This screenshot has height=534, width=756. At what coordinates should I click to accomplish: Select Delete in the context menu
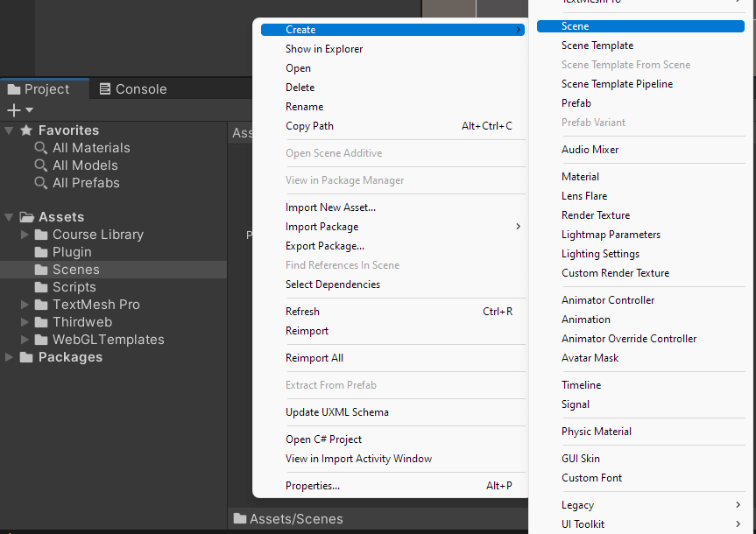click(x=393, y=88)
